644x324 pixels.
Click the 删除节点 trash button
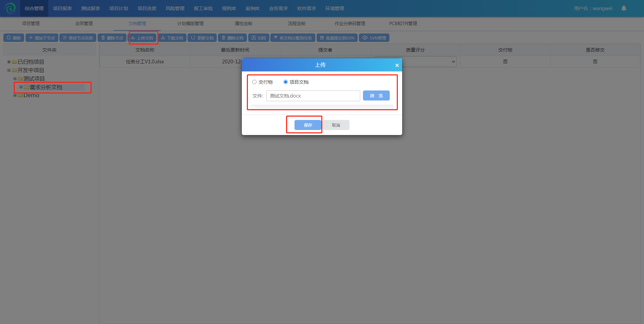(112, 38)
